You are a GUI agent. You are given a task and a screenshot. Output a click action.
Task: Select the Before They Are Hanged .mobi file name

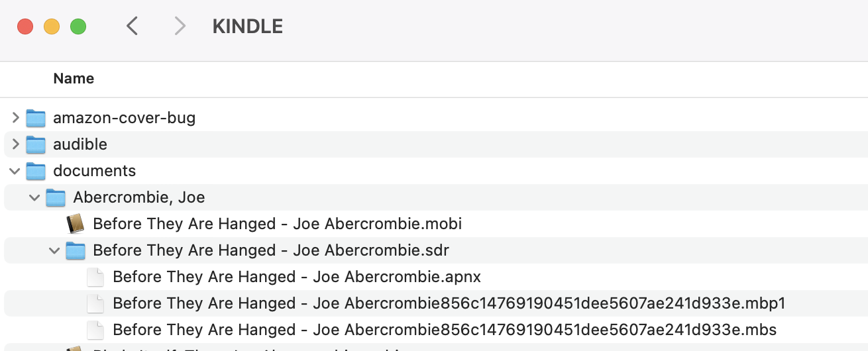(x=277, y=224)
